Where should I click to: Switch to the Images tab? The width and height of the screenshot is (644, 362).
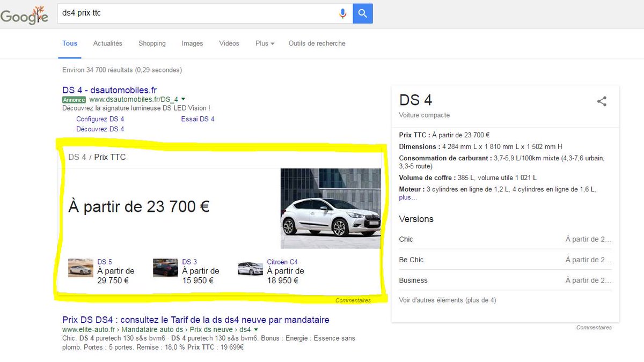pos(192,43)
